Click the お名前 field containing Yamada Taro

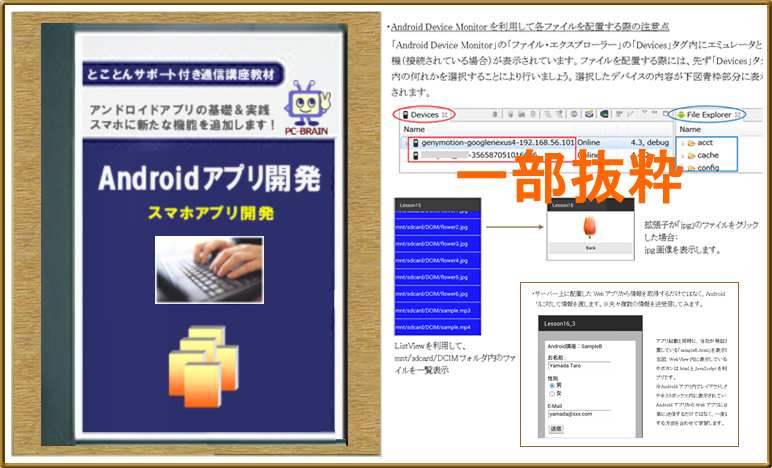(x=579, y=366)
